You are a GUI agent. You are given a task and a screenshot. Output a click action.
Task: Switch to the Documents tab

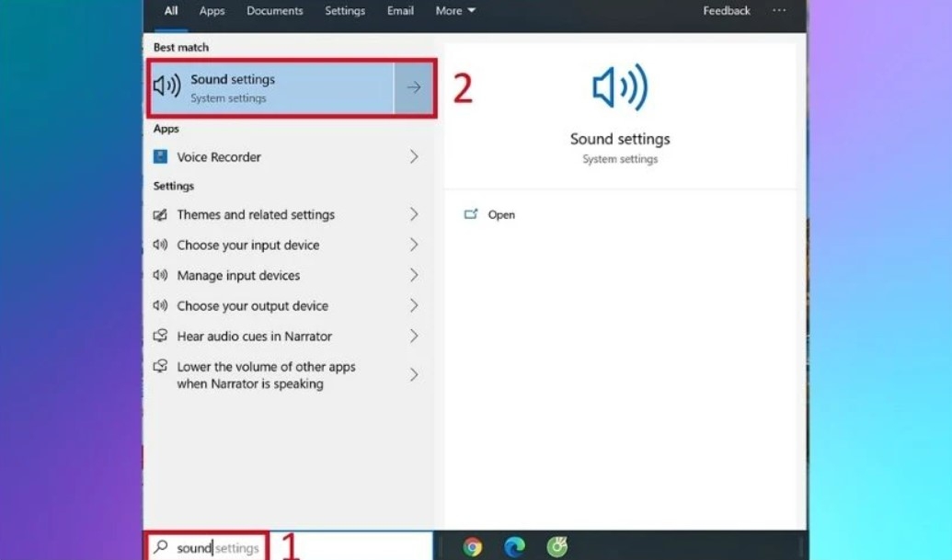pos(274,11)
